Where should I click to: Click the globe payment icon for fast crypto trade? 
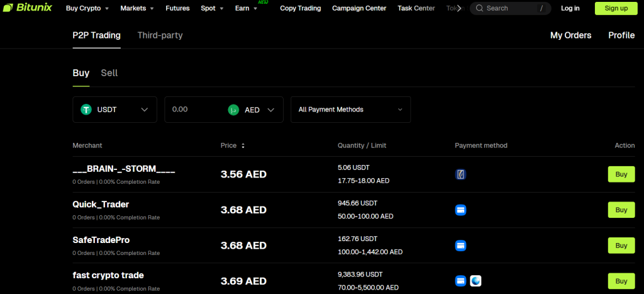click(x=475, y=281)
